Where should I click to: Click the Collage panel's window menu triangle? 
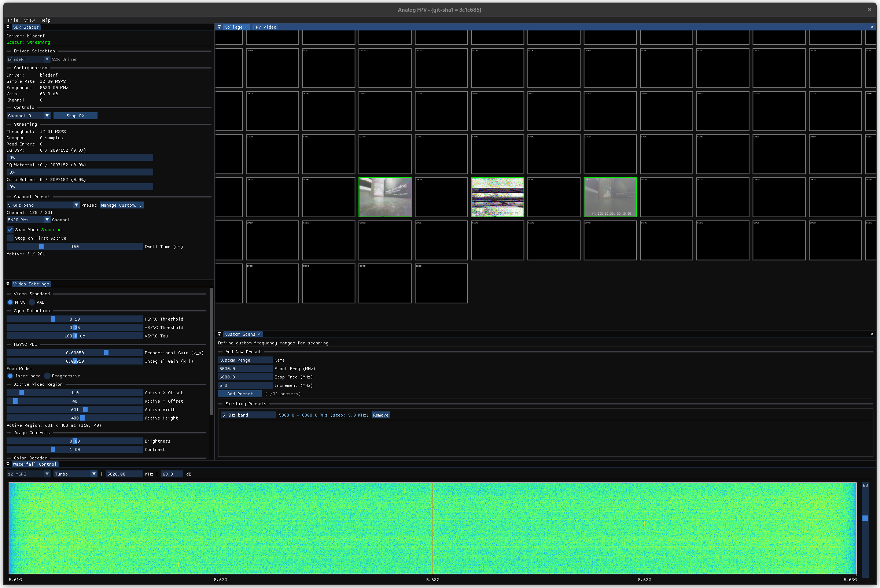[220, 27]
